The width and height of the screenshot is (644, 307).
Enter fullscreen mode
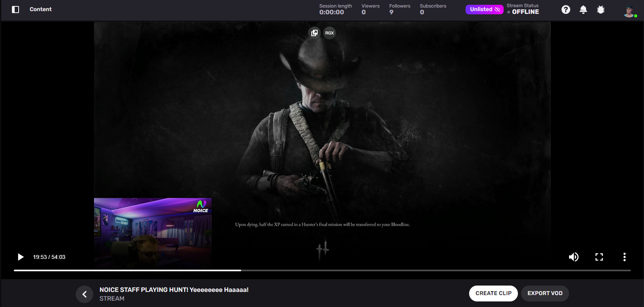(x=599, y=257)
